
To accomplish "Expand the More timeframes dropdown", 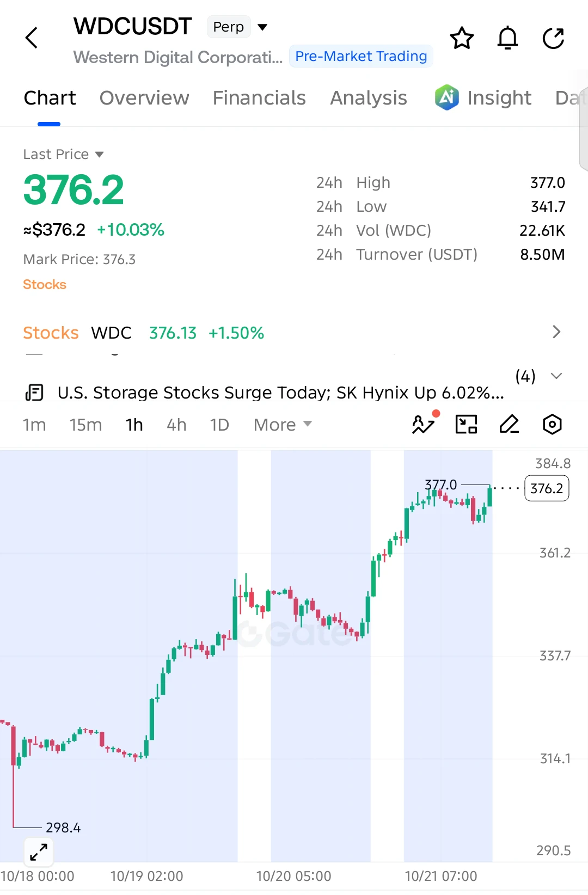I will pos(283,425).
